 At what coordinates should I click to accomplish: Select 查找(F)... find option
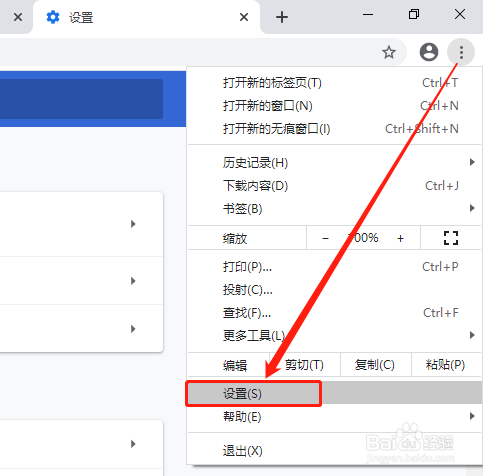point(334,313)
